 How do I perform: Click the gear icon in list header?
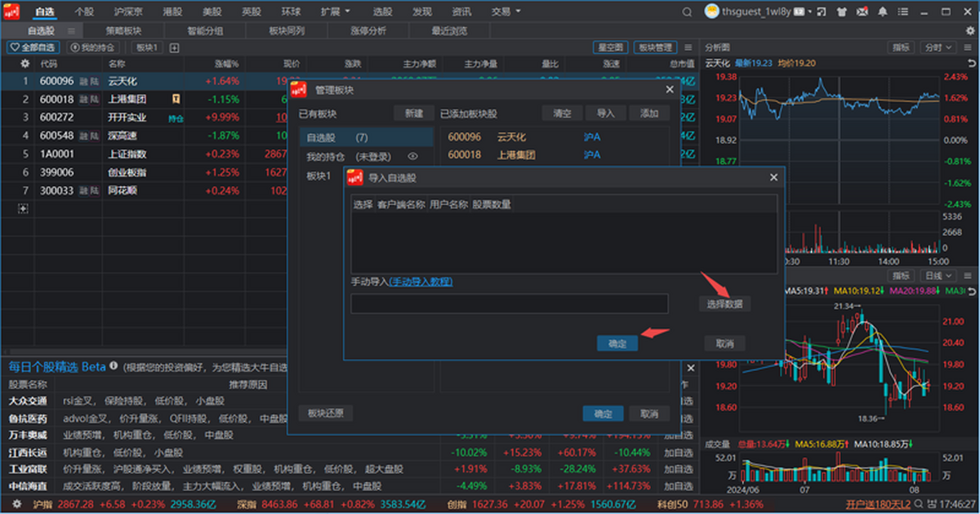(25, 63)
